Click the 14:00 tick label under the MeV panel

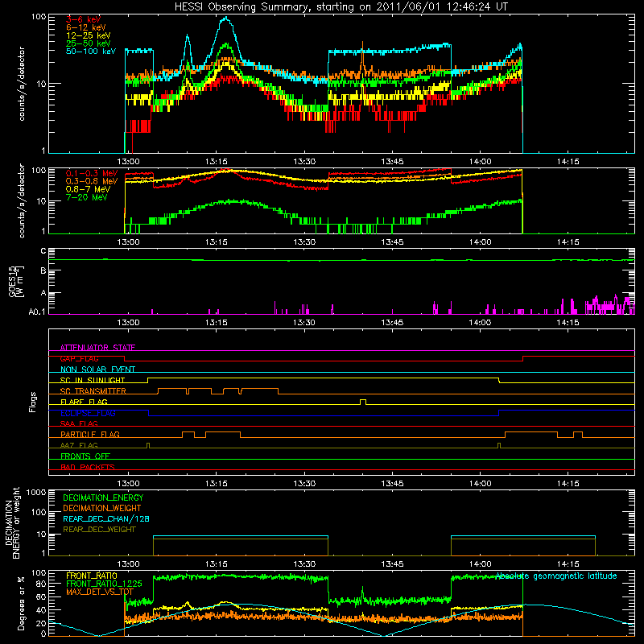(480, 242)
